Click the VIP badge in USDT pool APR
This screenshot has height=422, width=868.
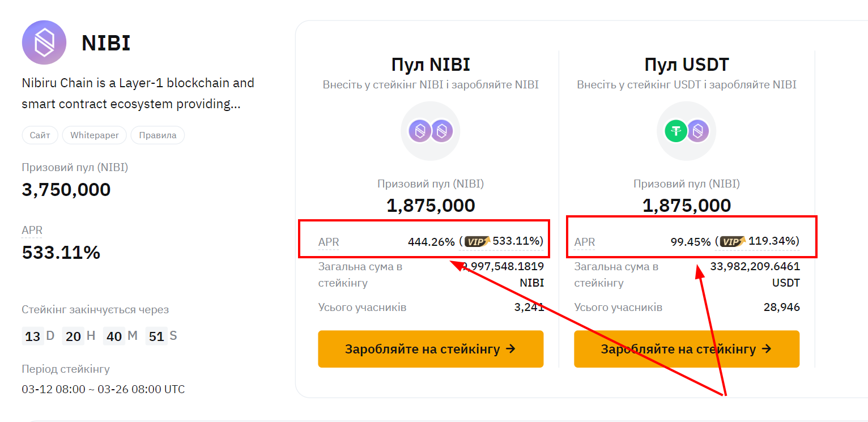pyautogui.click(x=733, y=242)
